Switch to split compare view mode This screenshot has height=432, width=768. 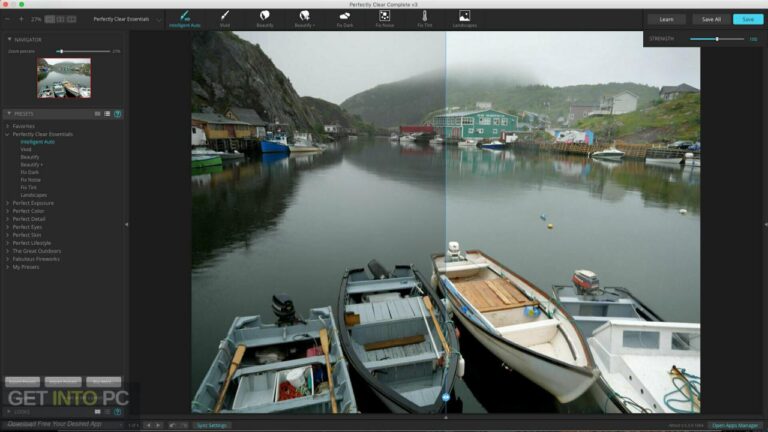point(61,19)
